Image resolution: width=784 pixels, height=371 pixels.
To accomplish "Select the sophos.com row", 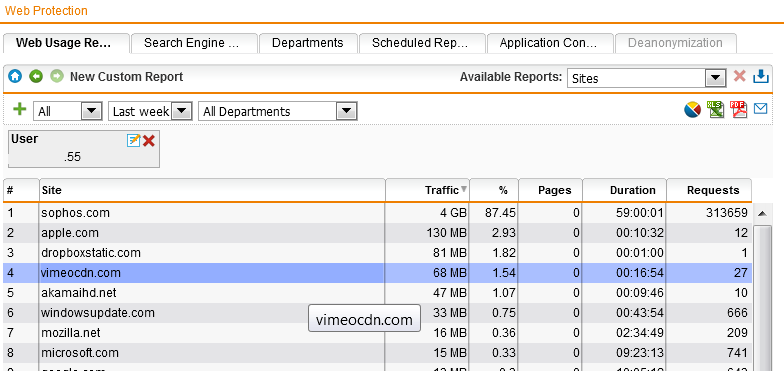I will tap(378, 213).
